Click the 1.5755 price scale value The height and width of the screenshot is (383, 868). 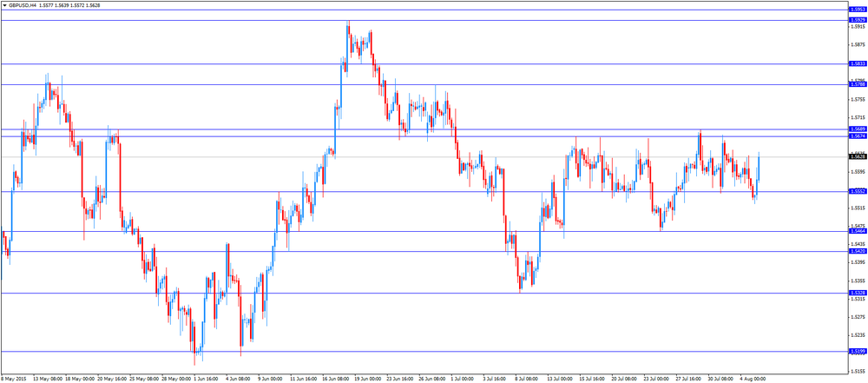857,99
